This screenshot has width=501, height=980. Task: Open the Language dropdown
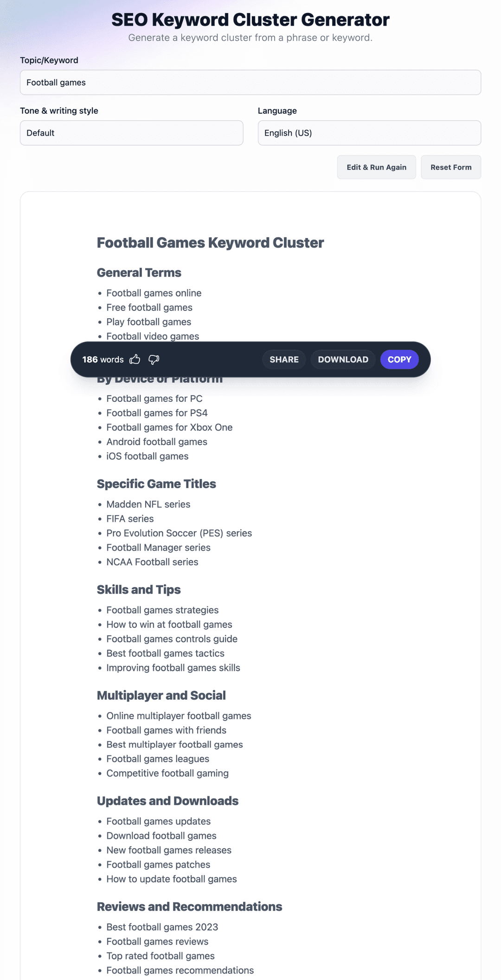pos(369,133)
